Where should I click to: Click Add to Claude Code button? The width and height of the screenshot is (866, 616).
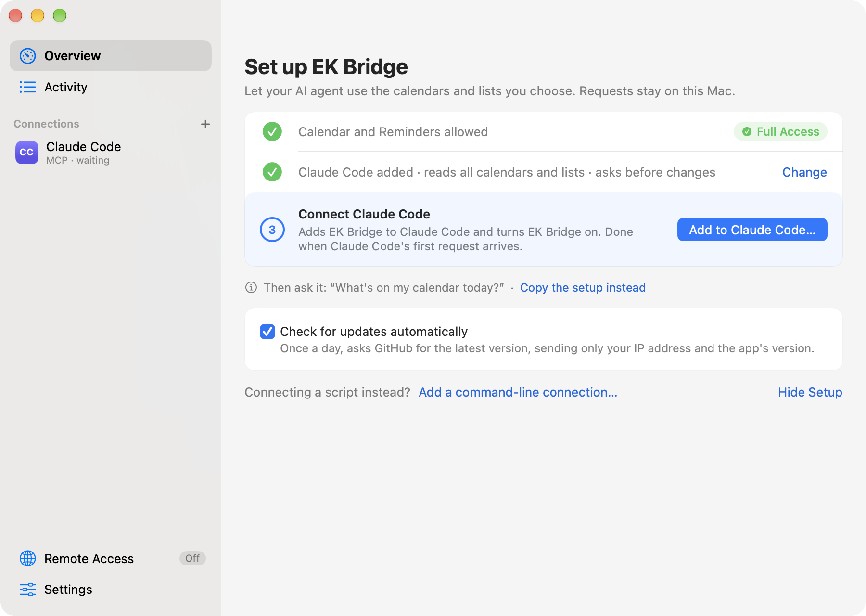pos(752,230)
